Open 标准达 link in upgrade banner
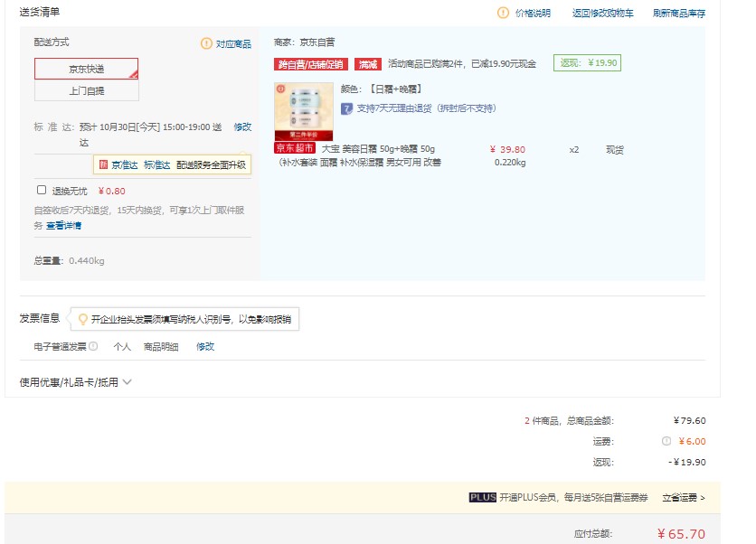Viewport: 756px width, 544px height. coord(156,164)
